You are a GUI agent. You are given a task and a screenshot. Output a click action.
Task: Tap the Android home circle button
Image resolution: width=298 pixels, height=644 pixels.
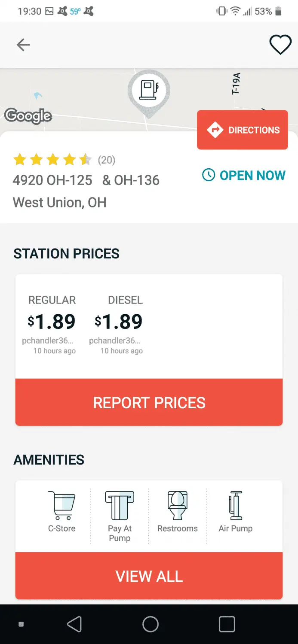point(150,624)
